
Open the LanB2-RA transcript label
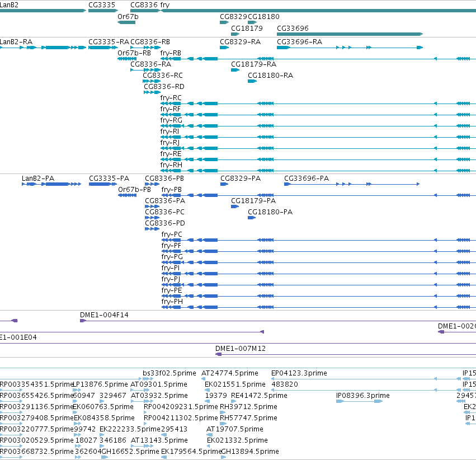tap(16, 41)
